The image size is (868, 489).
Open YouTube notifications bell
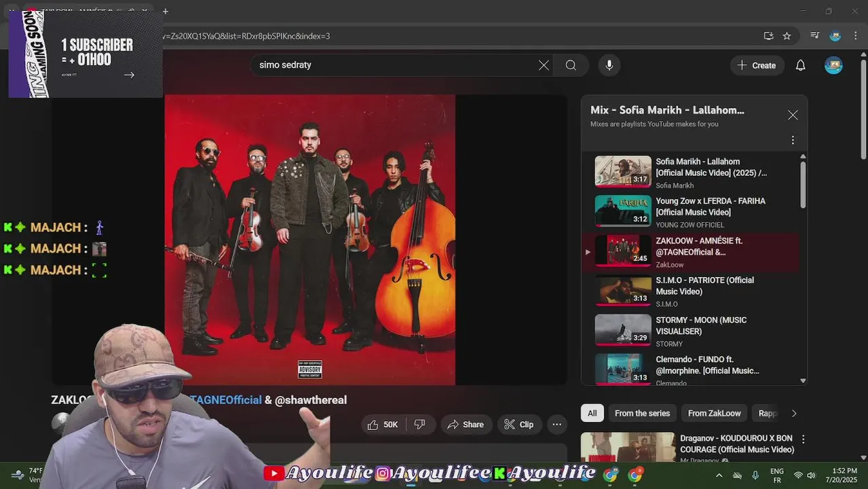pyautogui.click(x=801, y=65)
